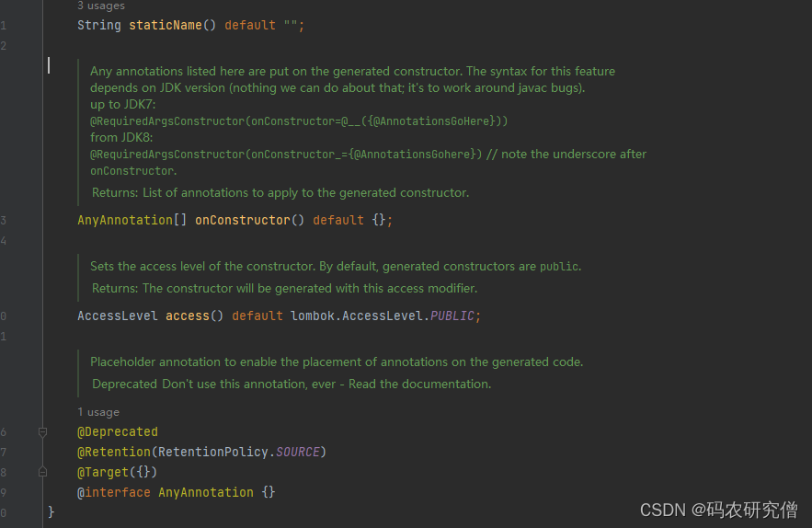Click the AnyAnnotation interface name declaration
Image resolution: width=812 pixels, height=528 pixels.
pos(205,492)
